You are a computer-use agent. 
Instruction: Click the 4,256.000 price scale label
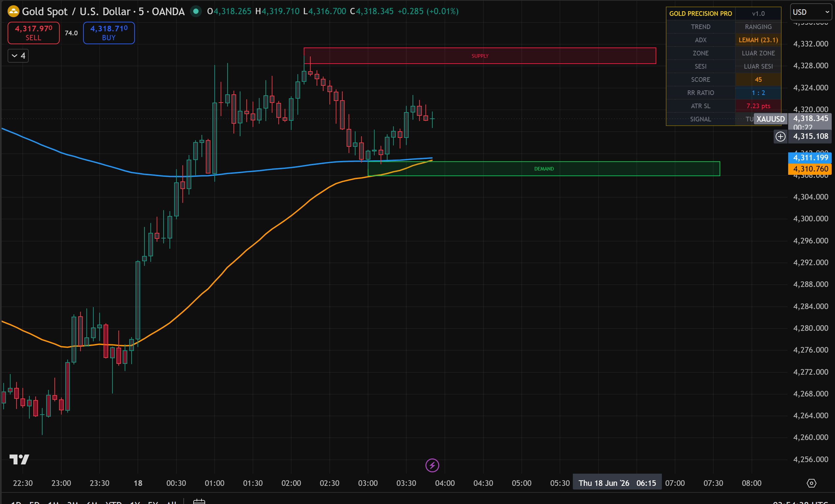811,459
